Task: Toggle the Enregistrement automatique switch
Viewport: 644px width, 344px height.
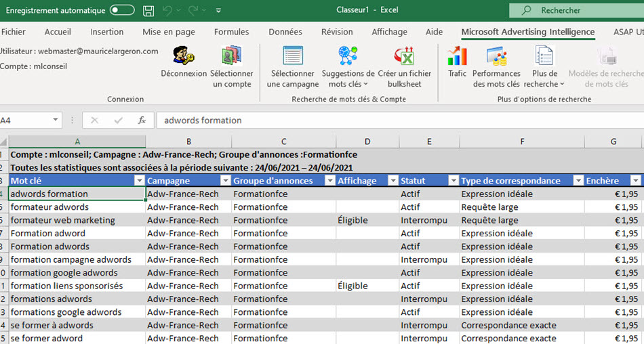Action: click(122, 10)
